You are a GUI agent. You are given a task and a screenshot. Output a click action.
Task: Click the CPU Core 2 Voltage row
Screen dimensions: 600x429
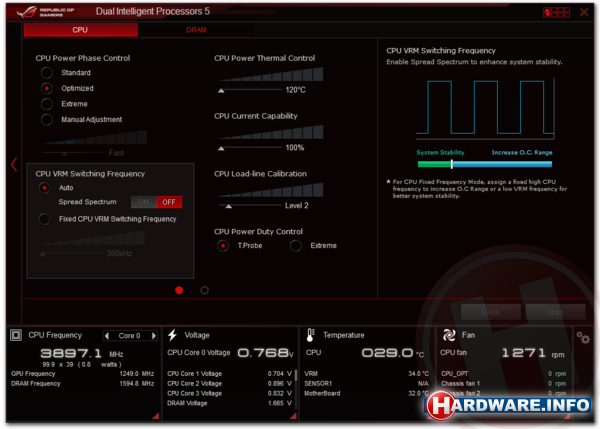click(x=229, y=384)
